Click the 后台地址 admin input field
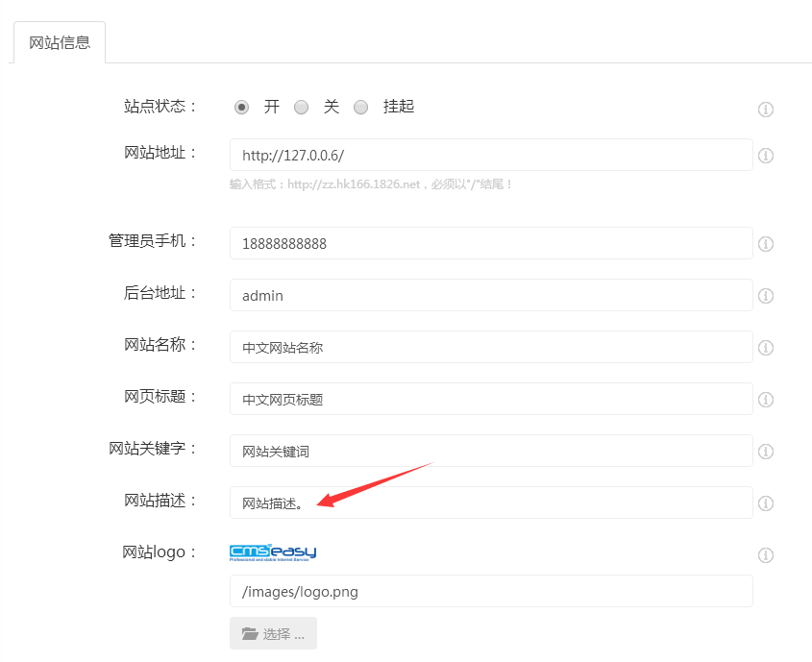Screen dimensions: 812x662 point(490,296)
